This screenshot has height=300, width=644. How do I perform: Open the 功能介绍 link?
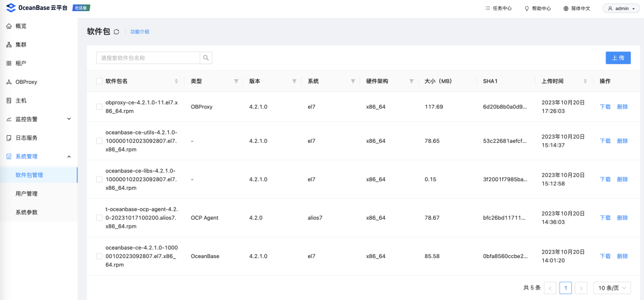[140, 31]
